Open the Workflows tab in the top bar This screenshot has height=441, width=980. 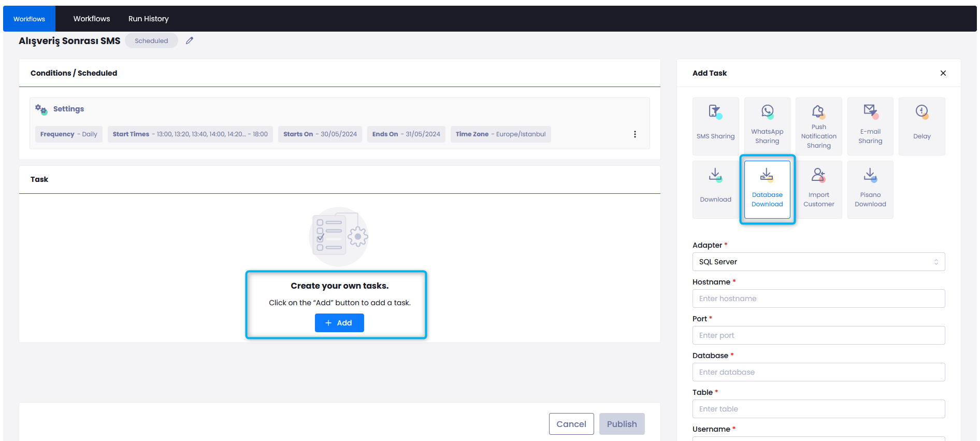pyautogui.click(x=92, y=19)
